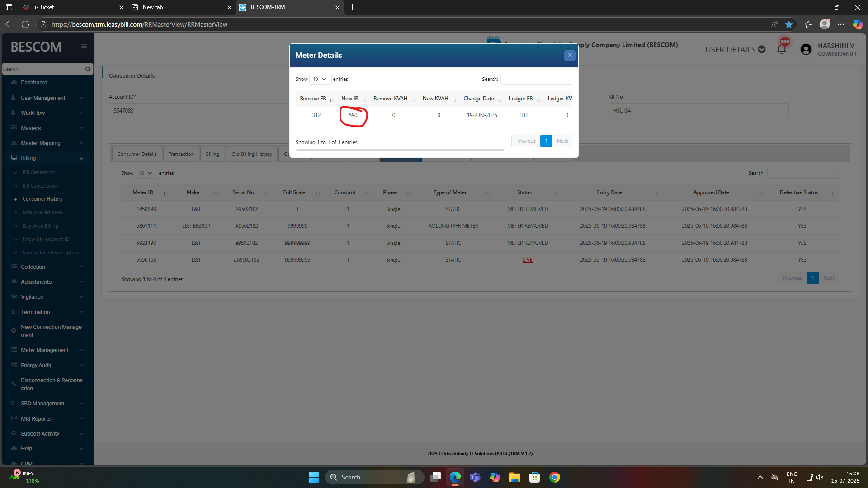Open the USER DETAILS dropdown
Screen dimensions: 868x488
[735, 49]
